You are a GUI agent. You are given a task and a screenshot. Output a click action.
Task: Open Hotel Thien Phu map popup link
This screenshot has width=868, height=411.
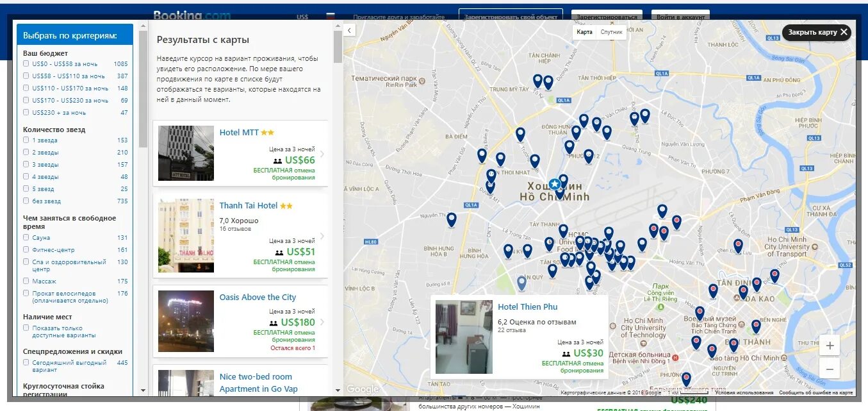pos(528,307)
